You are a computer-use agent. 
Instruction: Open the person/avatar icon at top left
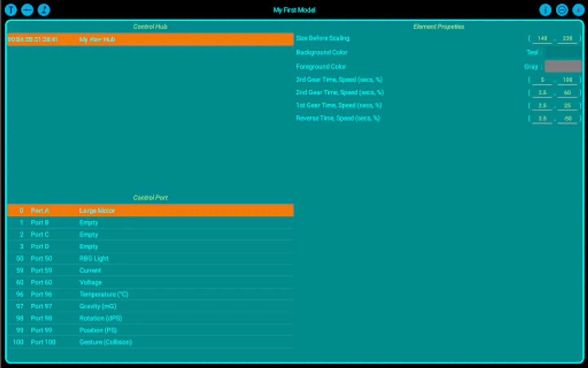tap(44, 10)
